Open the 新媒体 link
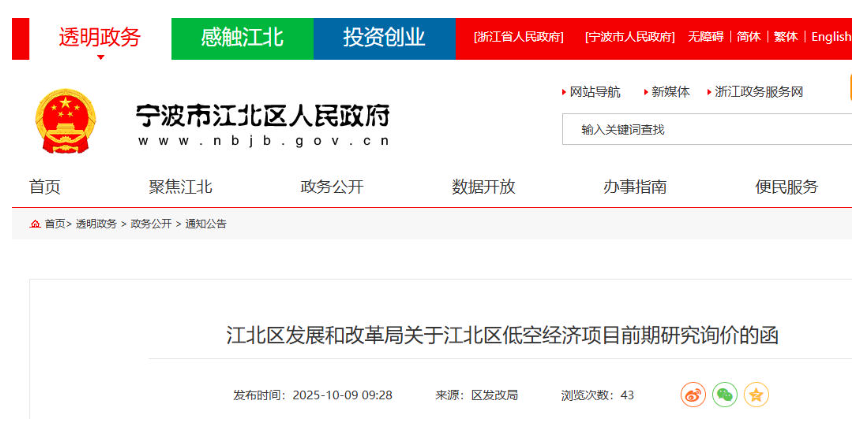This screenshot has width=863, height=442. (670, 92)
